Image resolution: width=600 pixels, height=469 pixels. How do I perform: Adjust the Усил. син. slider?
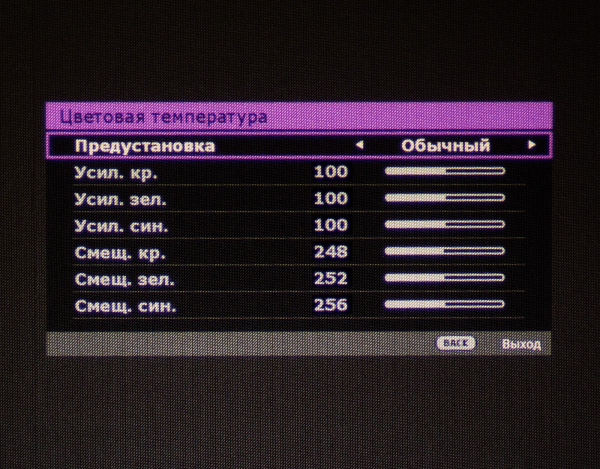click(x=445, y=225)
